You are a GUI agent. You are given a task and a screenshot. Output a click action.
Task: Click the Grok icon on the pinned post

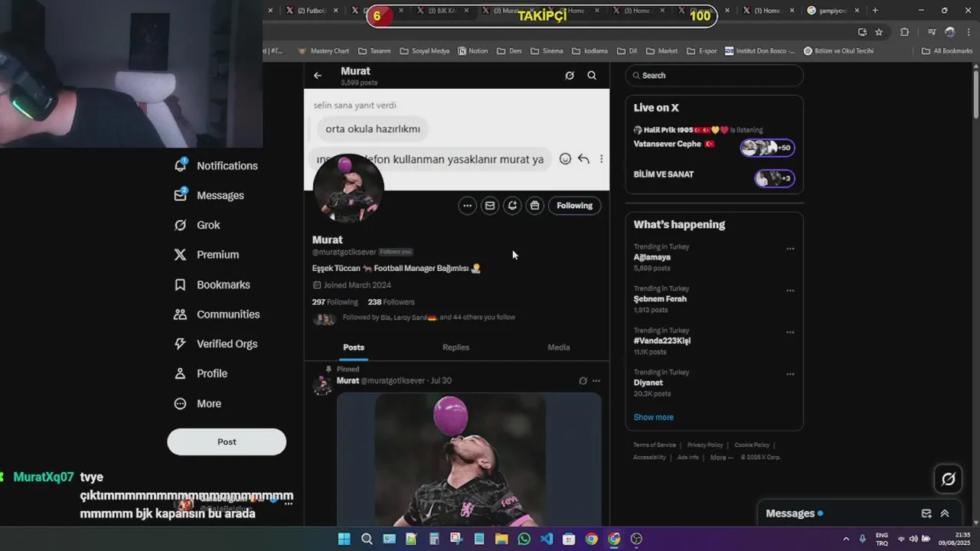(x=583, y=380)
